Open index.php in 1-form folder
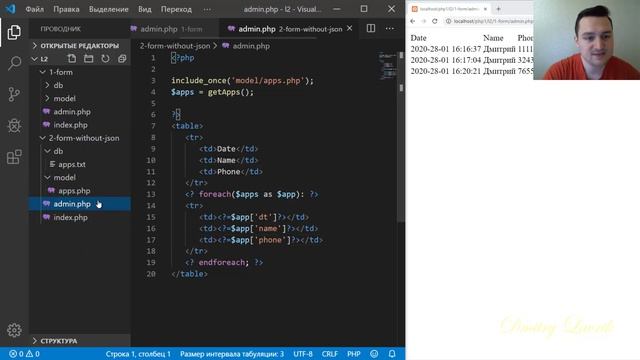 pos(70,125)
